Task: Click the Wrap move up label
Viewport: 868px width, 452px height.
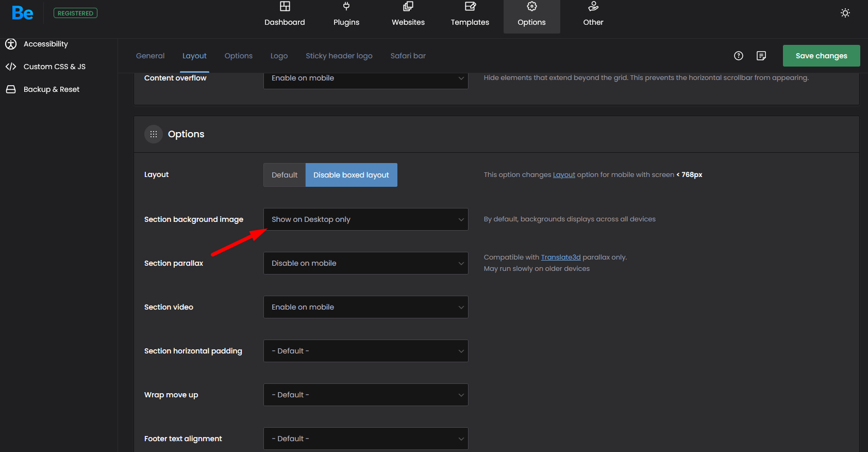Action: coord(171,395)
